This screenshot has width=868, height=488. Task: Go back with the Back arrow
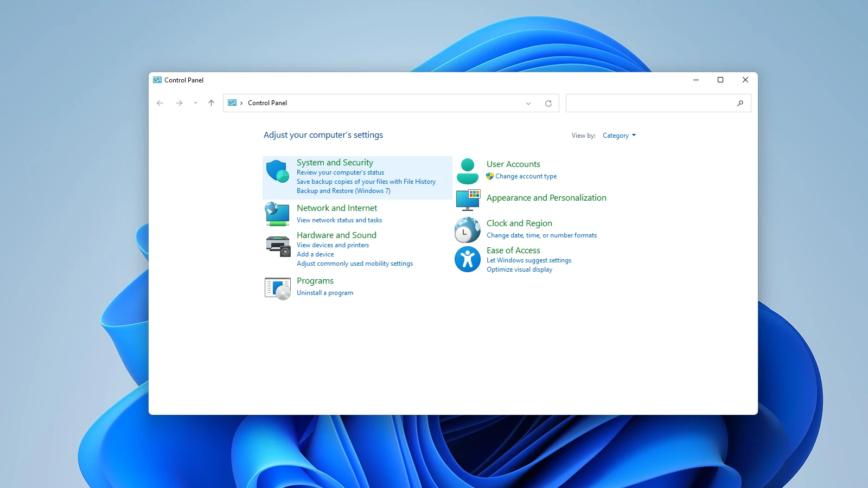(x=160, y=103)
